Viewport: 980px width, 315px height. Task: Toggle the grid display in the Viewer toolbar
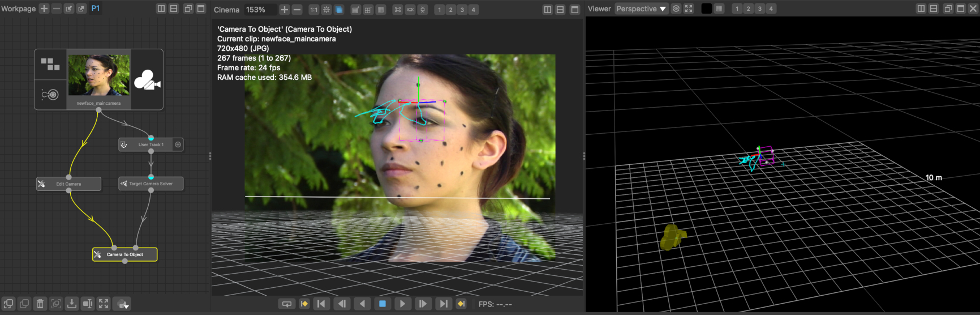click(719, 8)
